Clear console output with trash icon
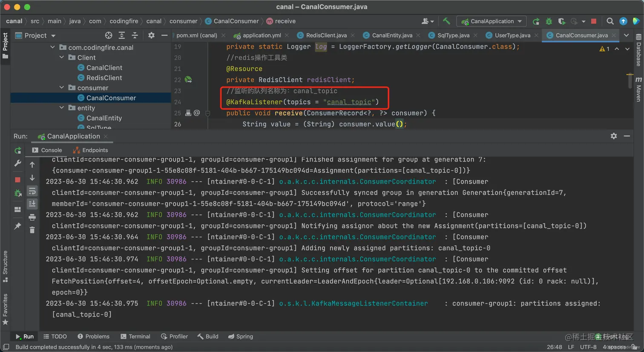Screen dimensions: 644x352 32,230
